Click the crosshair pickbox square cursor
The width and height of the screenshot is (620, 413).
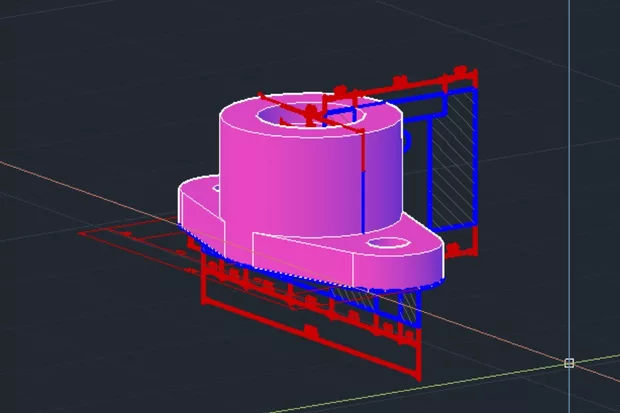pyautogui.click(x=569, y=363)
